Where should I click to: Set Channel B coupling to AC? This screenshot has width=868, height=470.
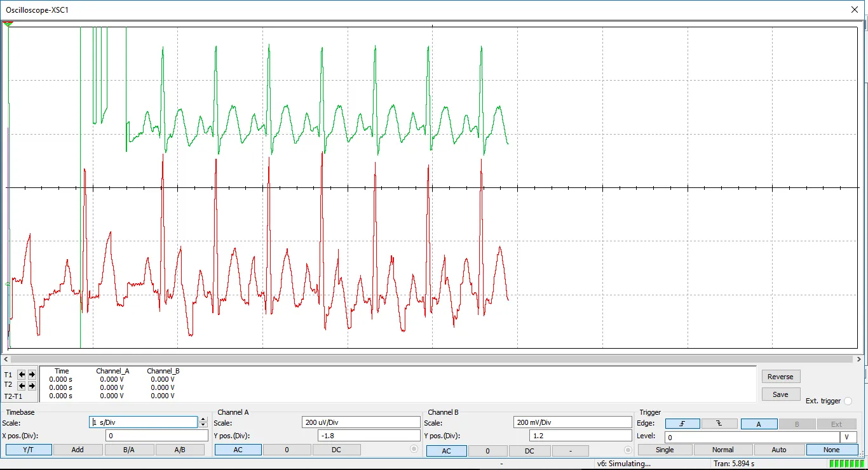(447, 451)
